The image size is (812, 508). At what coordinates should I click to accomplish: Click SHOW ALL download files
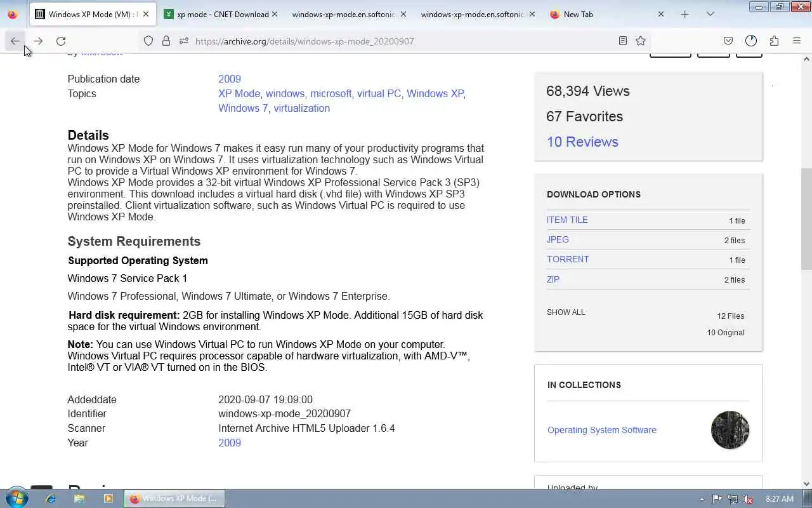566,312
